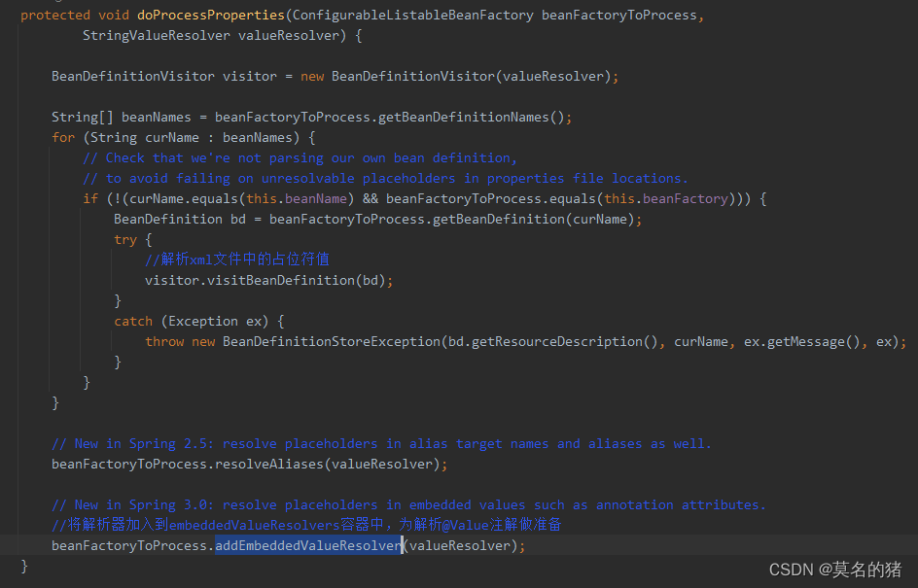The width and height of the screenshot is (918, 588).
Task: Click 'String[] beanNames' declaration
Action: point(122,117)
